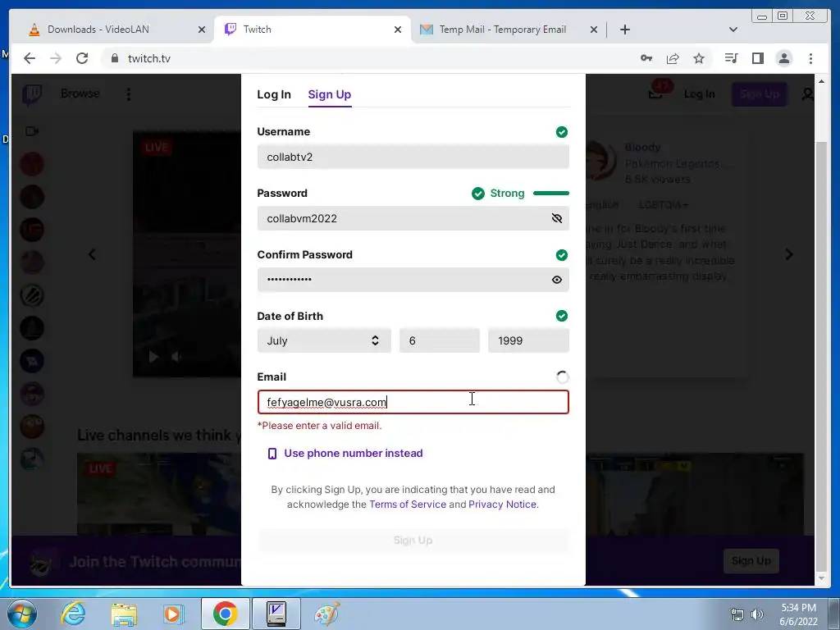Open saved passwords key icon
840x630 pixels.
click(x=646, y=58)
